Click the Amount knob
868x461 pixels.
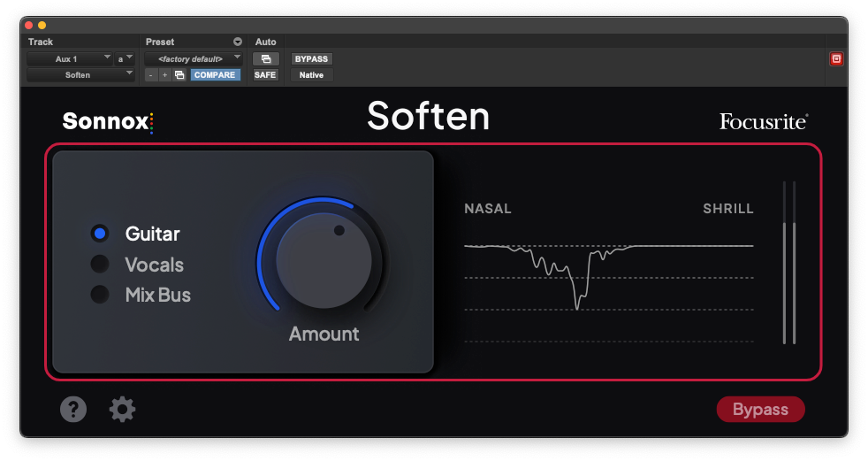[324, 261]
